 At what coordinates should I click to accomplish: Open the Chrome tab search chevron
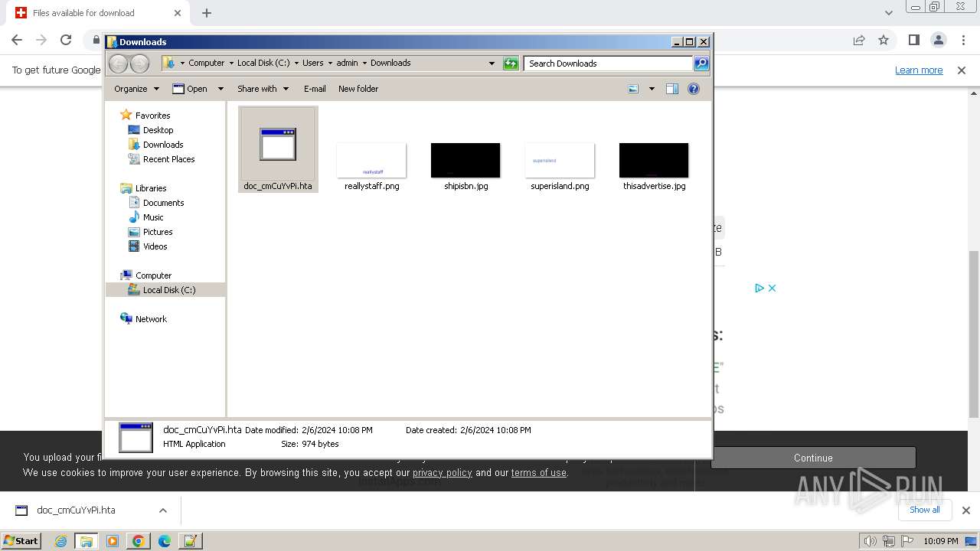889,13
